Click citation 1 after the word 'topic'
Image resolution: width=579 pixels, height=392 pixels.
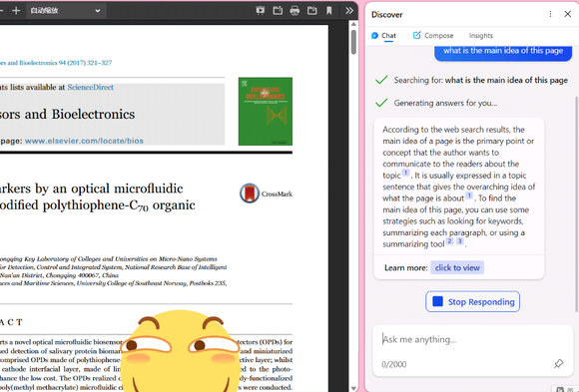405,173
